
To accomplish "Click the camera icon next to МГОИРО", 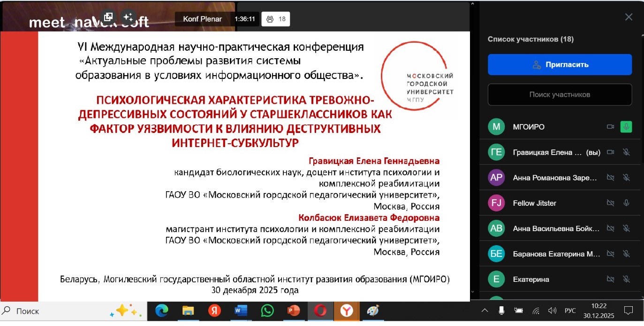I will coord(610,127).
